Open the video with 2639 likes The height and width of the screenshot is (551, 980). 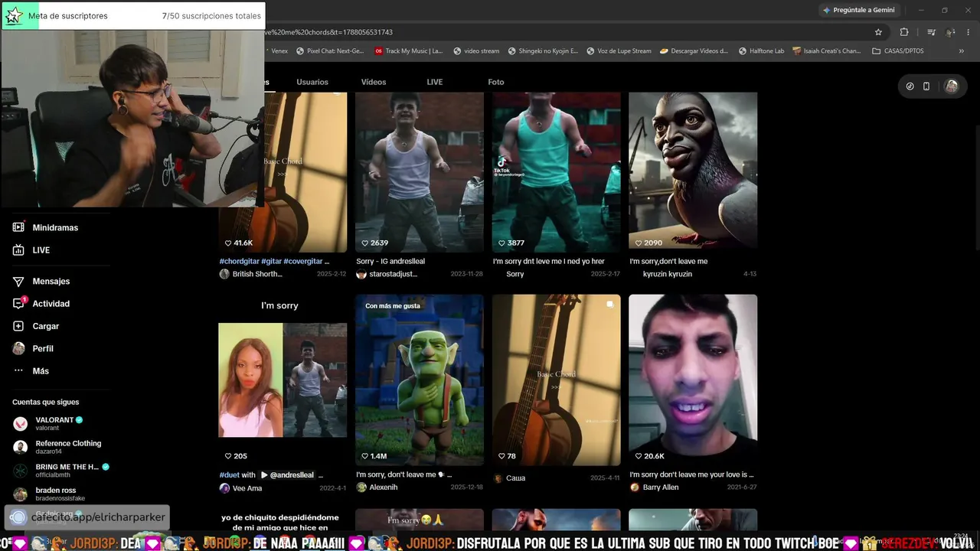420,172
